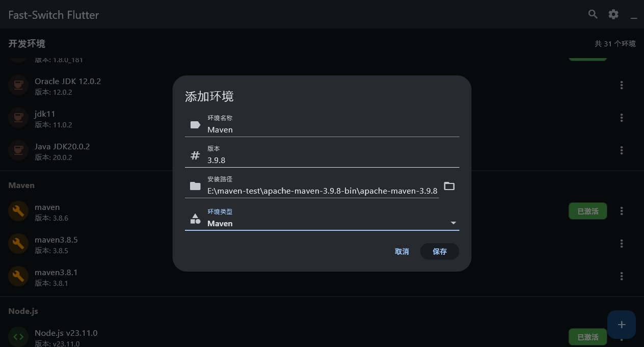Screen dimensions: 644x347
Task: Click the Java cup icon for jdk11
Action: click(x=18, y=118)
